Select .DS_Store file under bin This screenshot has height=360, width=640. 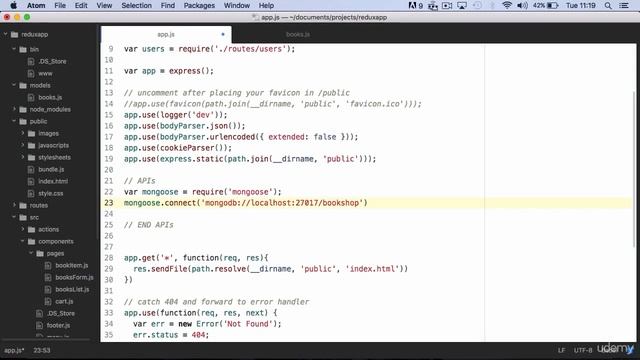[52, 61]
